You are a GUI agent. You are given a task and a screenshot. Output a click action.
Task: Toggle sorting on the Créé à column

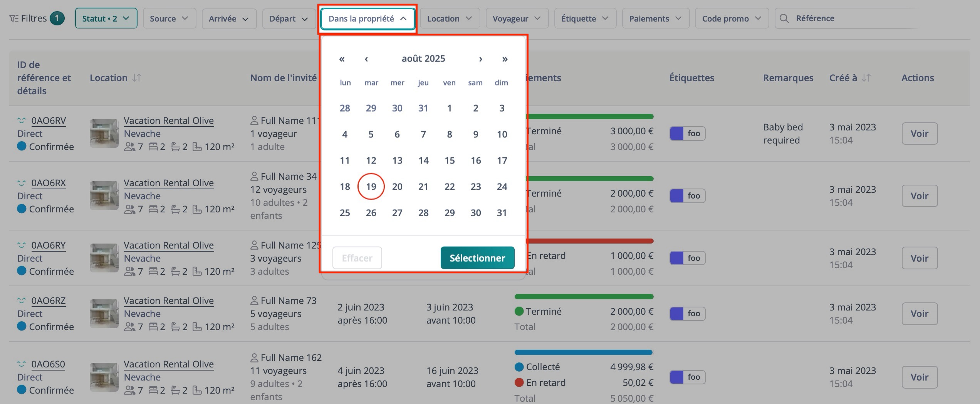(x=865, y=77)
